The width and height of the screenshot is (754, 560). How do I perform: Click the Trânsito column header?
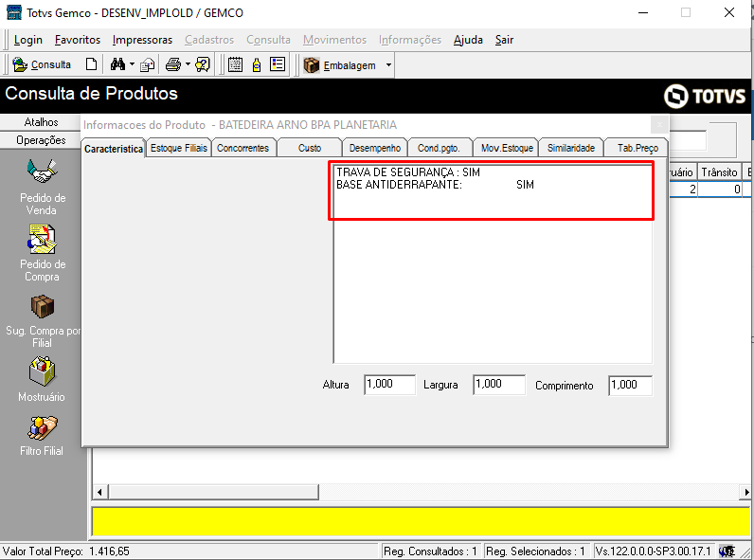pos(719,172)
